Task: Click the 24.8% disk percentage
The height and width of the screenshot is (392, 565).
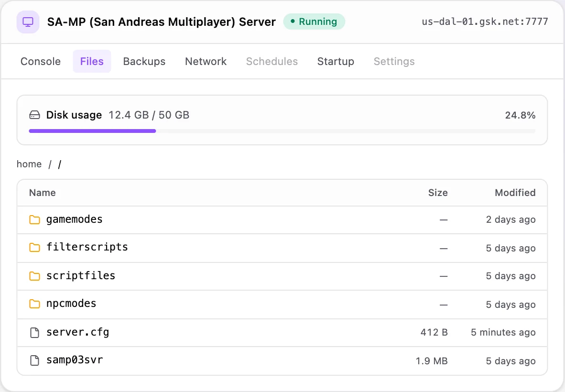Action: [x=520, y=115]
